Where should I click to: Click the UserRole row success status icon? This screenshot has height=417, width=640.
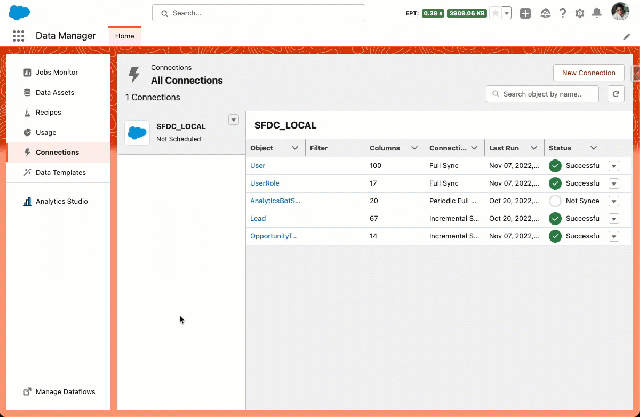[555, 183]
